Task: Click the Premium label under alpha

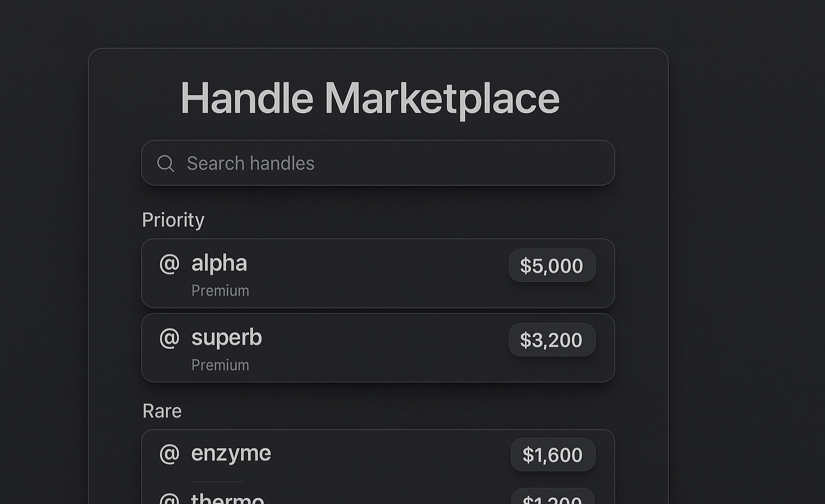Action: 220,290
